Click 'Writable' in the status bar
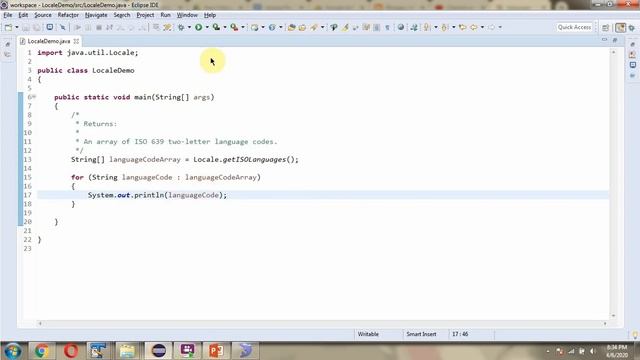The height and width of the screenshot is (360, 640). (x=368, y=334)
